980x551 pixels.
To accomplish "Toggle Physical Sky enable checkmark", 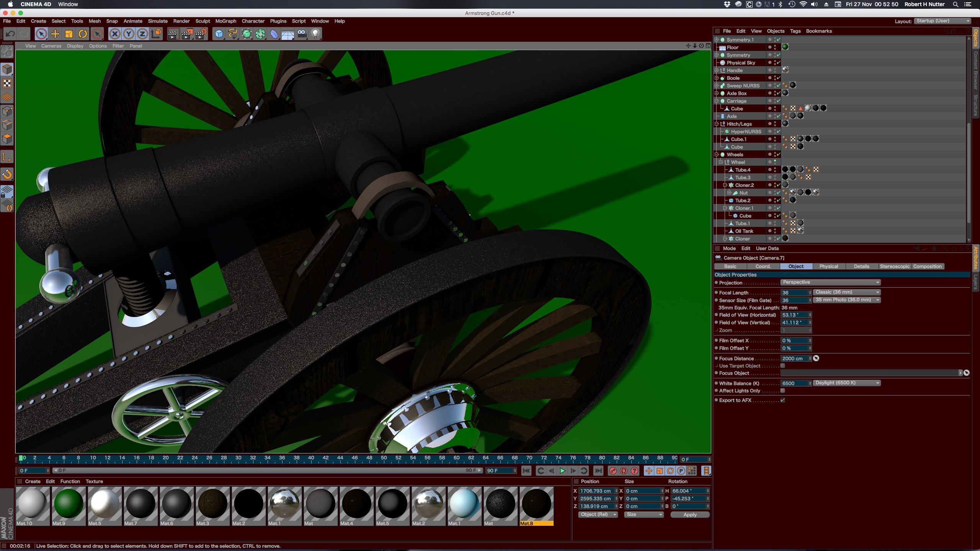I will pyautogui.click(x=779, y=62).
